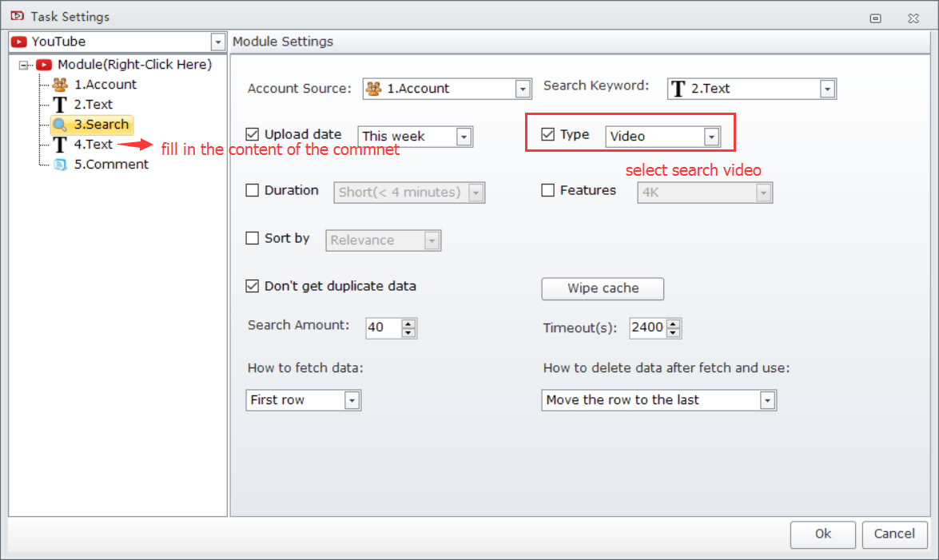This screenshot has height=560, width=939.
Task: Click the 3.Search magnifier icon
Action: point(60,125)
